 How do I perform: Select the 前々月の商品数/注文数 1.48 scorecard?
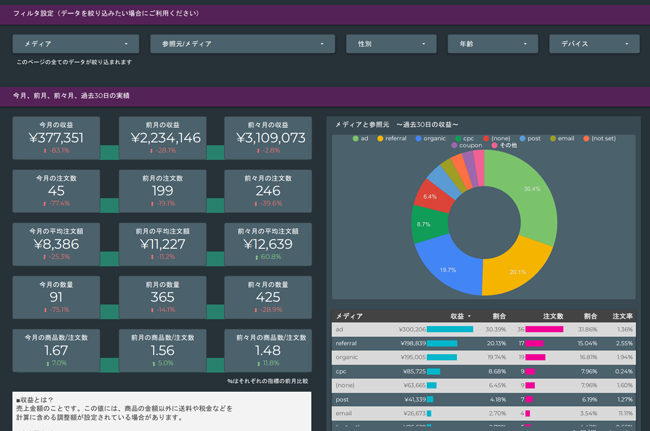pos(268,351)
